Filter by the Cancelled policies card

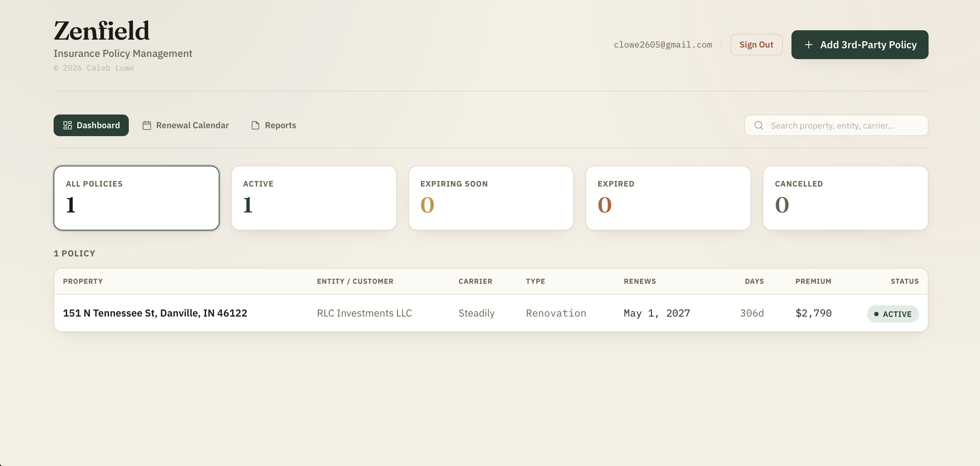pyautogui.click(x=845, y=198)
